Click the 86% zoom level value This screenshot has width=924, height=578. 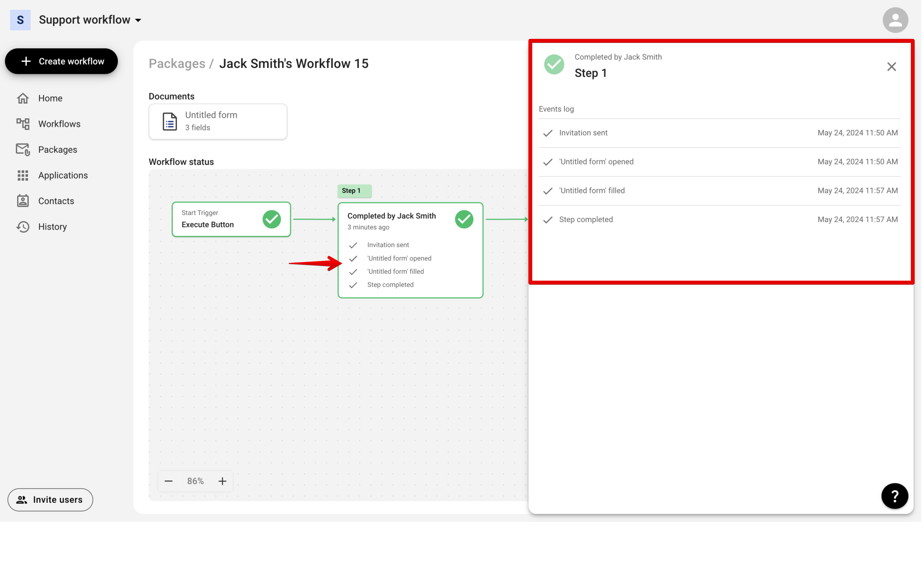coord(195,481)
